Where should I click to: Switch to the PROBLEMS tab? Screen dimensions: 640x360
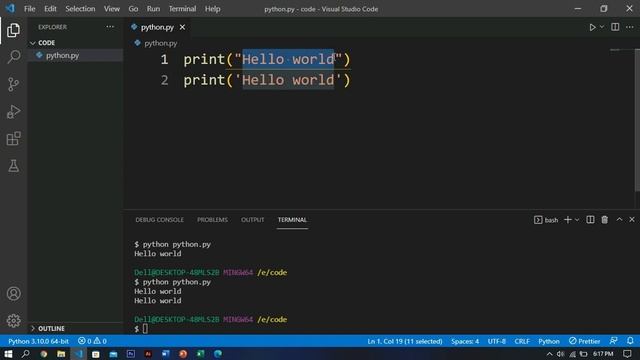pyautogui.click(x=212, y=220)
